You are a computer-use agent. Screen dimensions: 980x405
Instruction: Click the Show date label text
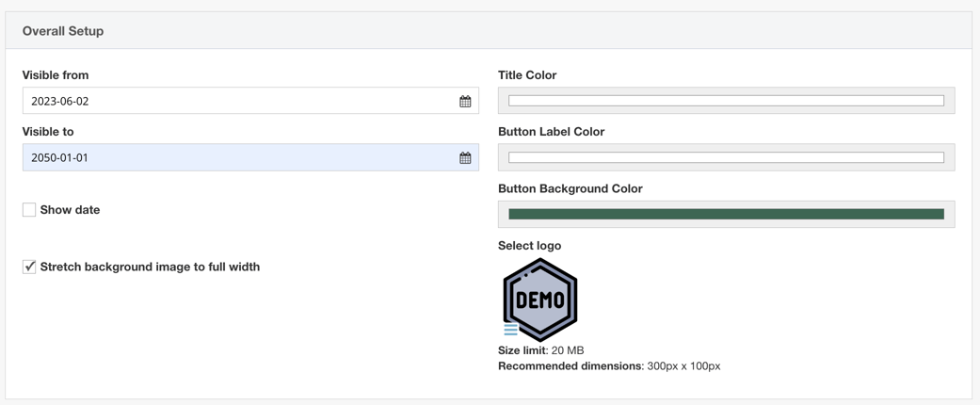(70, 210)
